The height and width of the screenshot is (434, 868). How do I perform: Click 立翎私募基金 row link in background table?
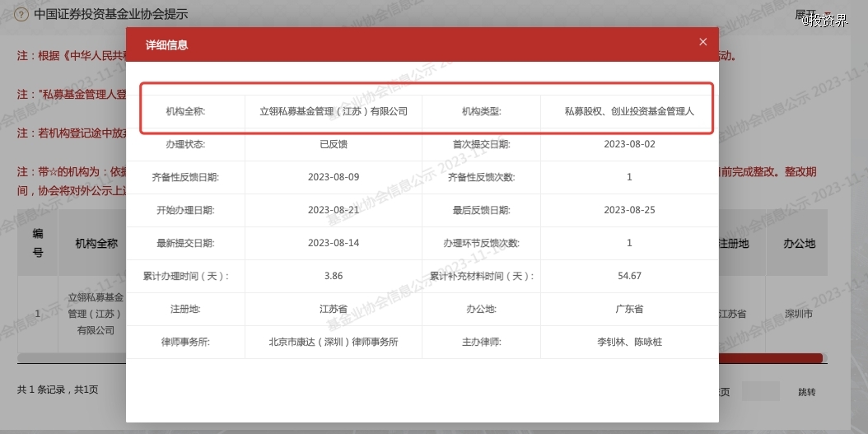coord(96,313)
